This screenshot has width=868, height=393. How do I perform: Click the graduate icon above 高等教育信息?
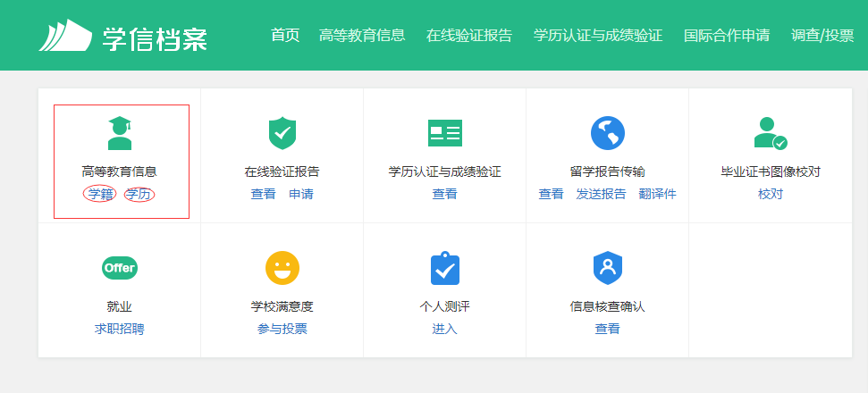(x=120, y=133)
